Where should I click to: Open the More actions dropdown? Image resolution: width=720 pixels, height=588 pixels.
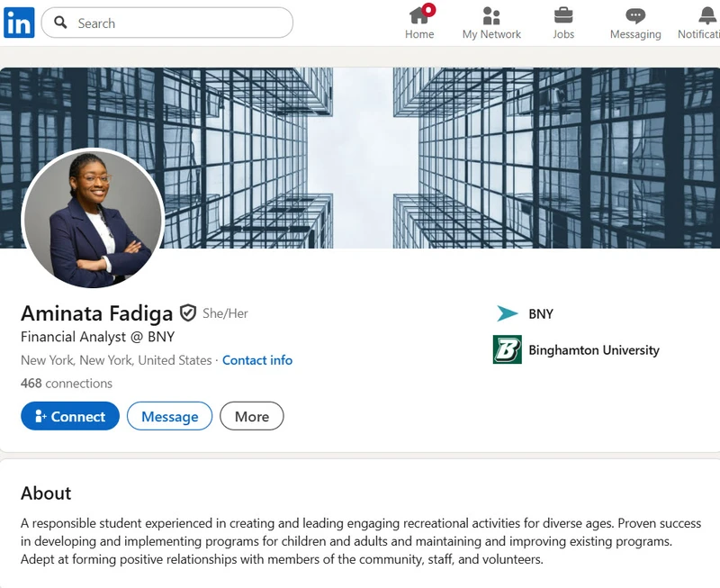click(252, 416)
